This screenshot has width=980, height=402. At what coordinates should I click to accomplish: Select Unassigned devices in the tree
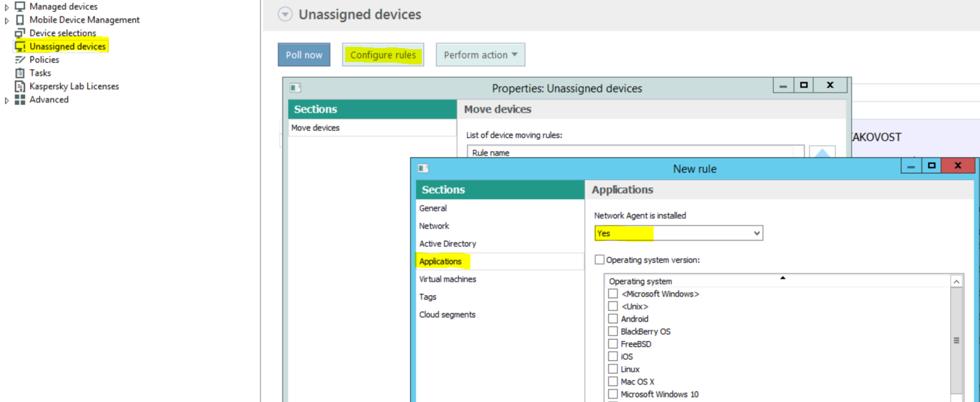coord(67,47)
